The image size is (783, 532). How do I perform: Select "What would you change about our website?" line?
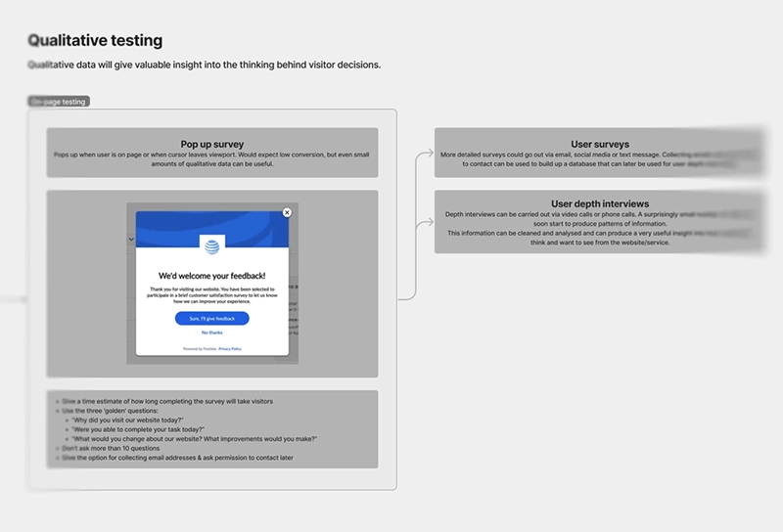(x=194, y=439)
